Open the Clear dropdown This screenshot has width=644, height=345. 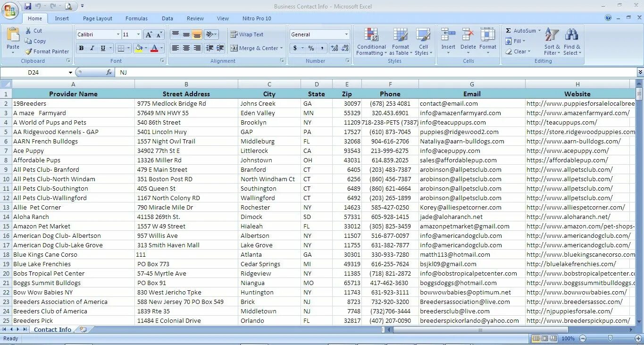[x=518, y=51]
